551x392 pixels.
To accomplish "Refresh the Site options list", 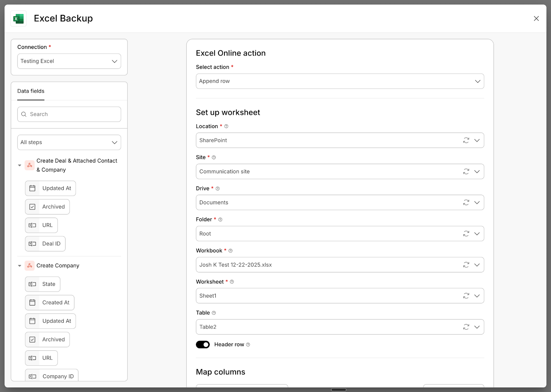I will click(x=466, y=172).
